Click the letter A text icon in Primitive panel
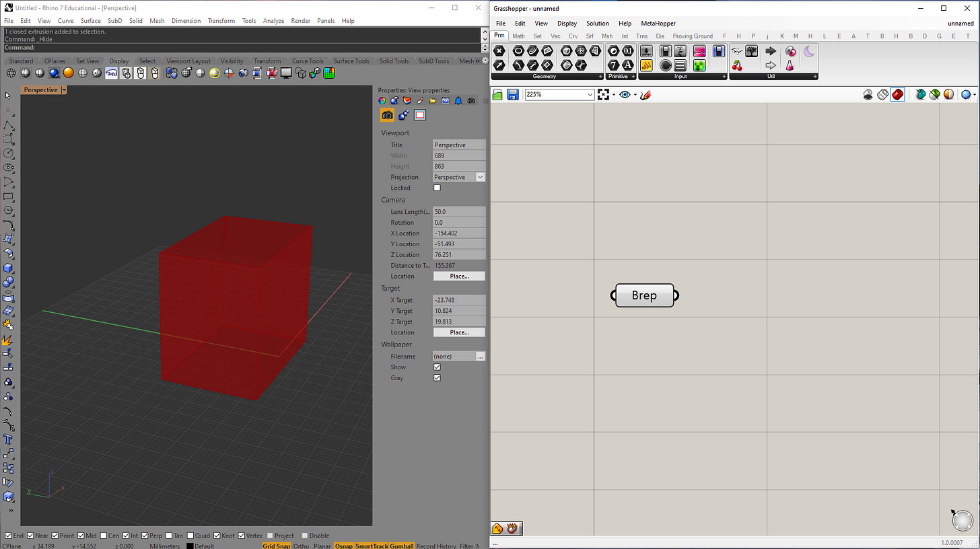Image resolution: width=980 pixels, height=549 pixels. pyautogui.click(x=628, y=65)
